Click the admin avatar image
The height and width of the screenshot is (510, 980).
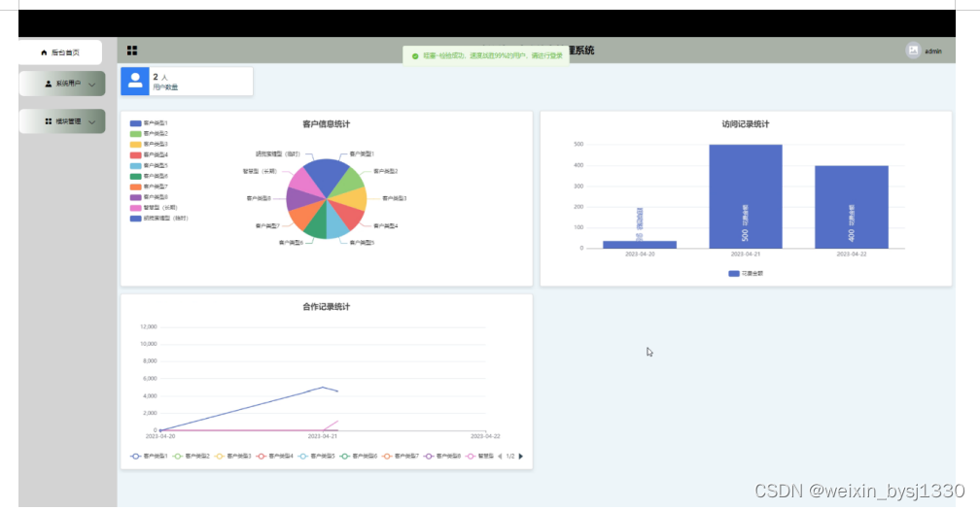click(913, 51)
